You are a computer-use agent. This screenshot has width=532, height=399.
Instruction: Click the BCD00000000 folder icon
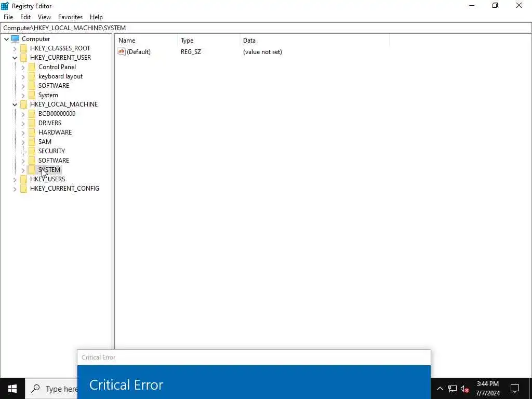point(32,114)
